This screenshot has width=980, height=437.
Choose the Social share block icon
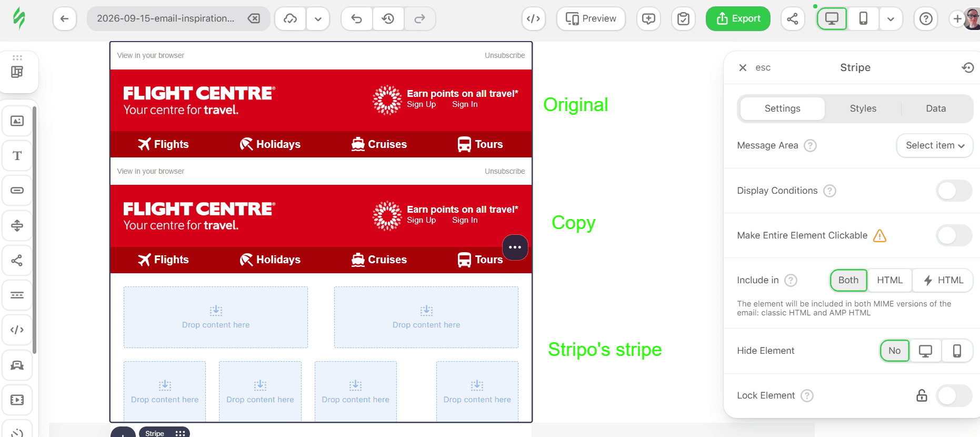(17, 260)
